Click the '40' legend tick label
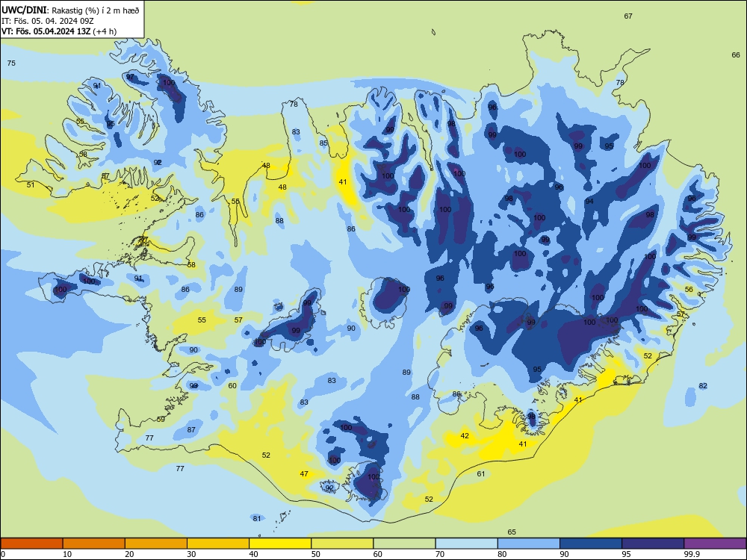The image size is (747, 560). click(253, 554)
